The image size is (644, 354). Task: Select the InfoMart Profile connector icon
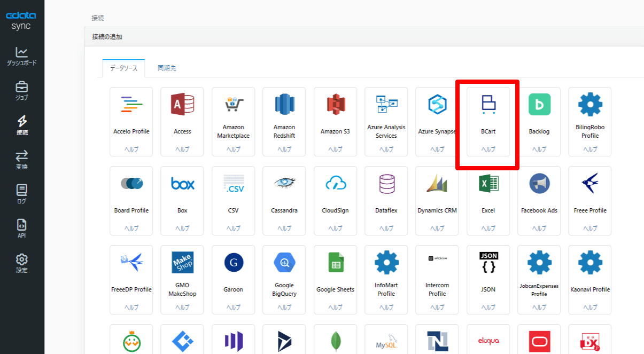(386, 262)
